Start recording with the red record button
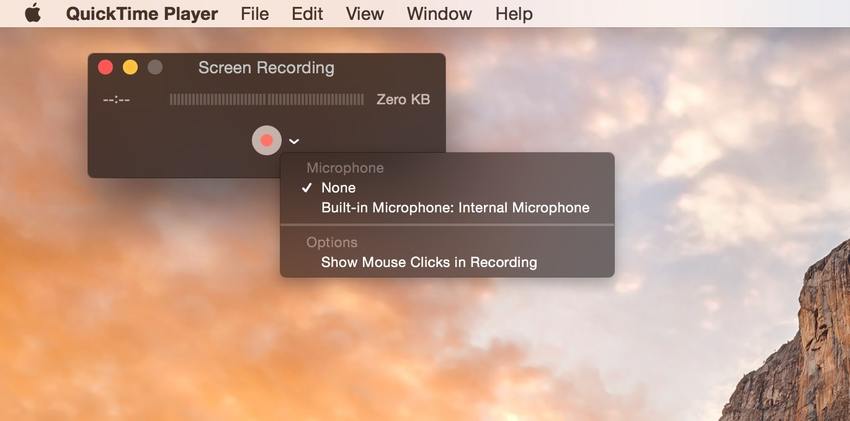This screenshot has height=421, width=850. (x=267, y=140)
